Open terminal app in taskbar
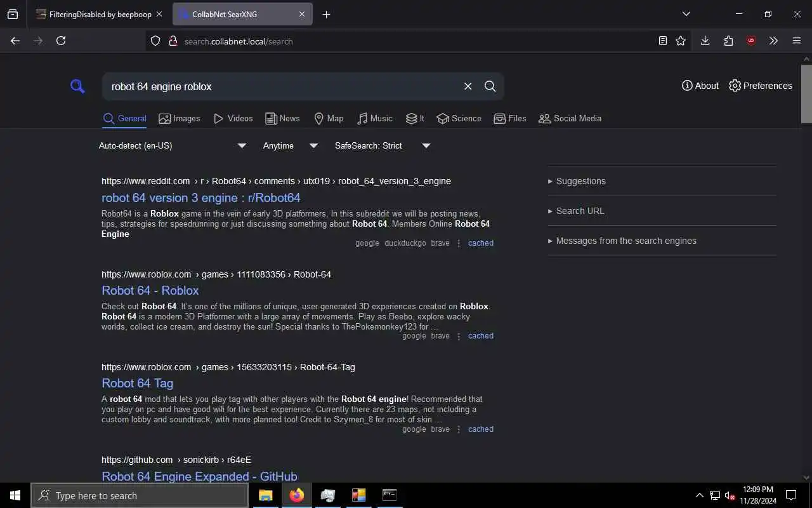This screenshot has height=508, width=812. pyautogui.click(x=390, y=495)
